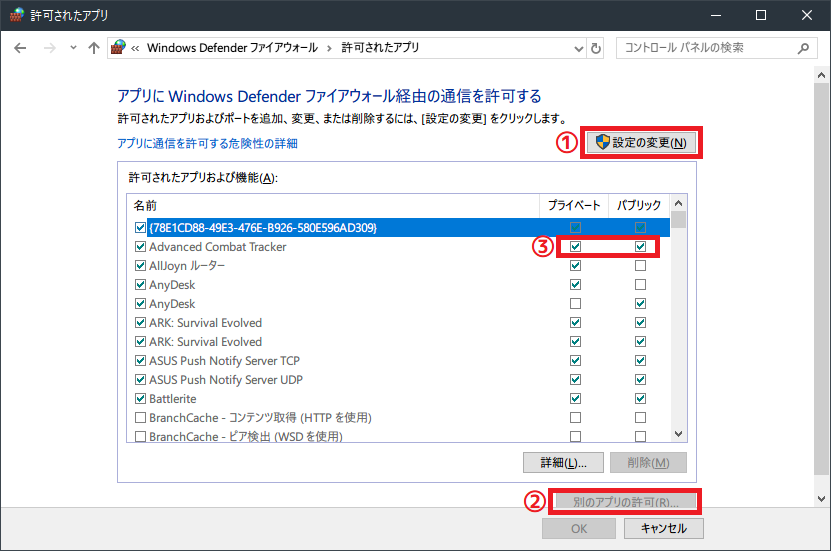This screenshot has width=831, height=551.
Task: Select the AllJoyn ルーター row name
Action: [x=187, y=266]
